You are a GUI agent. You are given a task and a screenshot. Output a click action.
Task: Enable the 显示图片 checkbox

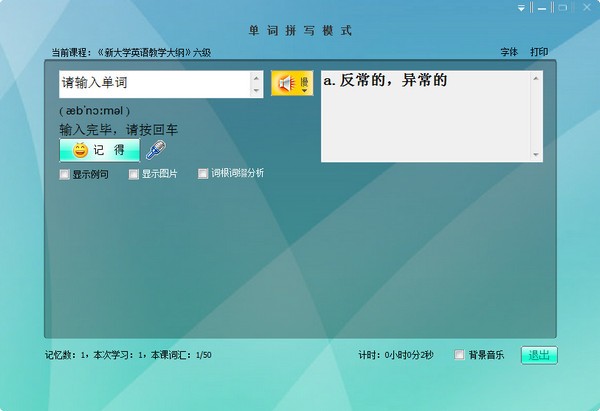[134, 175]
